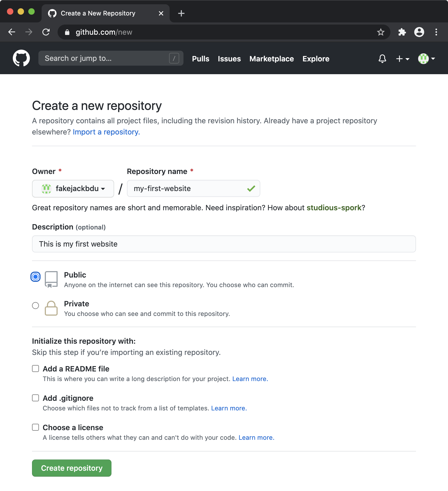Check the Add .gitignore box

(35, 398)
